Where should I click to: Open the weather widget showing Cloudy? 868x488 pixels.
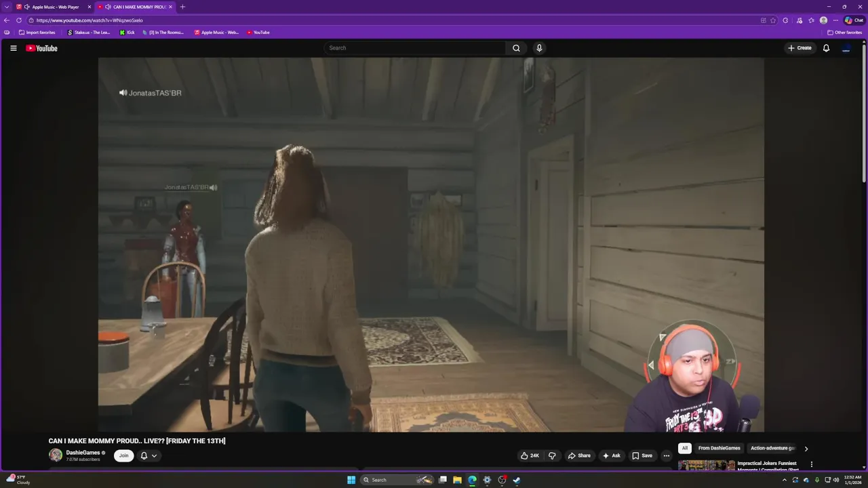click(18, 480)
